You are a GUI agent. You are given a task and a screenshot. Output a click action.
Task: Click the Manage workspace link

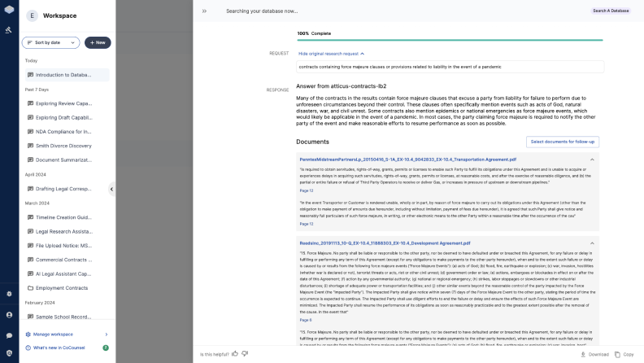53,335
